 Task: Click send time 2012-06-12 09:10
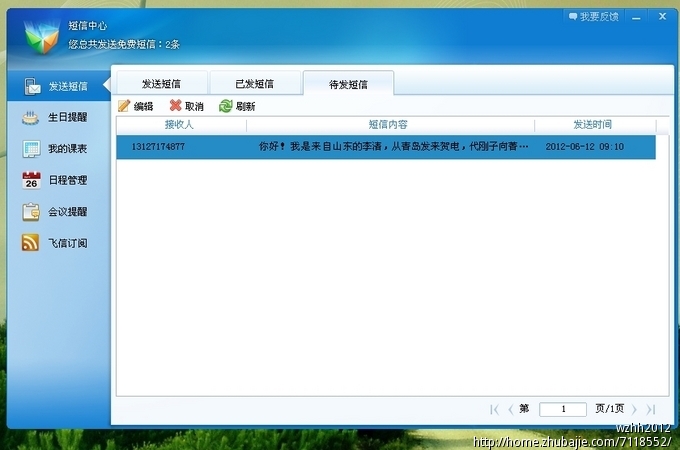point(585,147)
